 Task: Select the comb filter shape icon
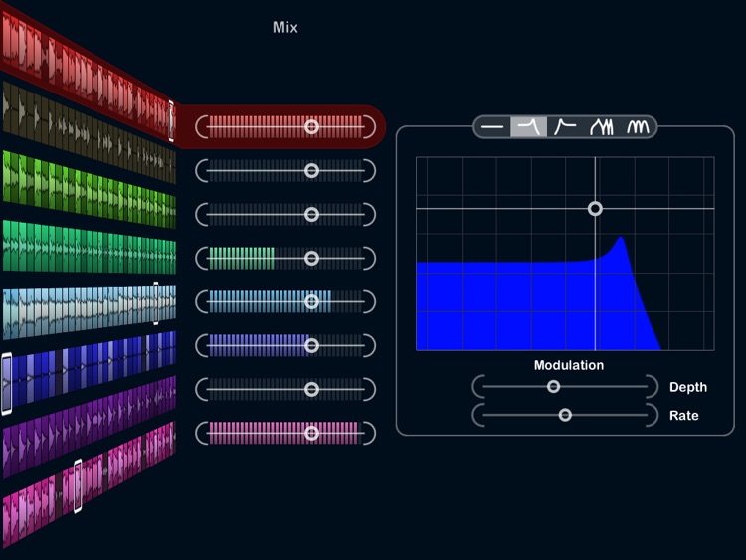tap(602, 127)
